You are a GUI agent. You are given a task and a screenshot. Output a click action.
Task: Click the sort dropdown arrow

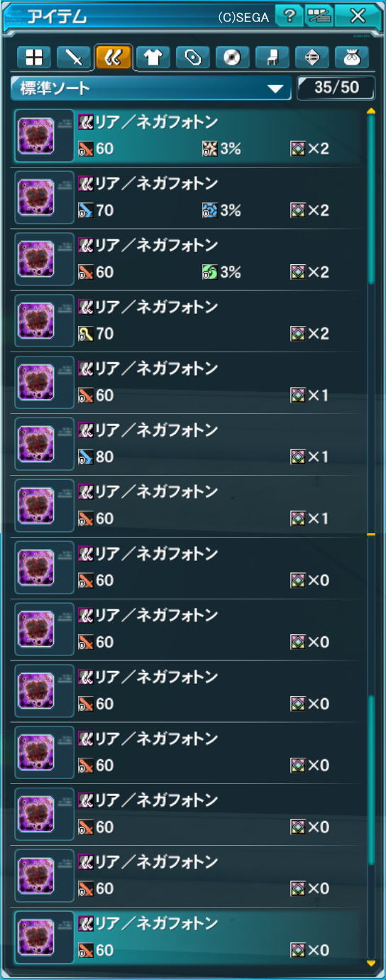tap(275, 89)
